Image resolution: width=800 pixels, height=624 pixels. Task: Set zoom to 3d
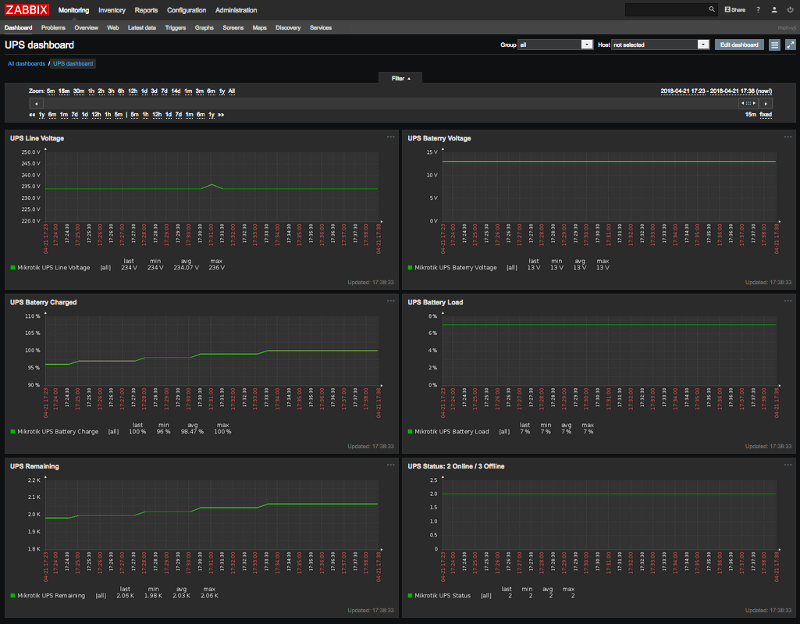(154, 91)
